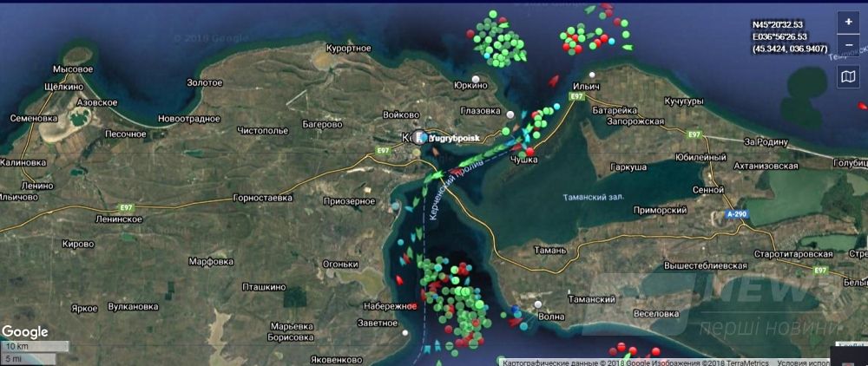The image size is (868, 366).
Task: Click white port marker near Глазовка
Action: [x=511, y=114]
